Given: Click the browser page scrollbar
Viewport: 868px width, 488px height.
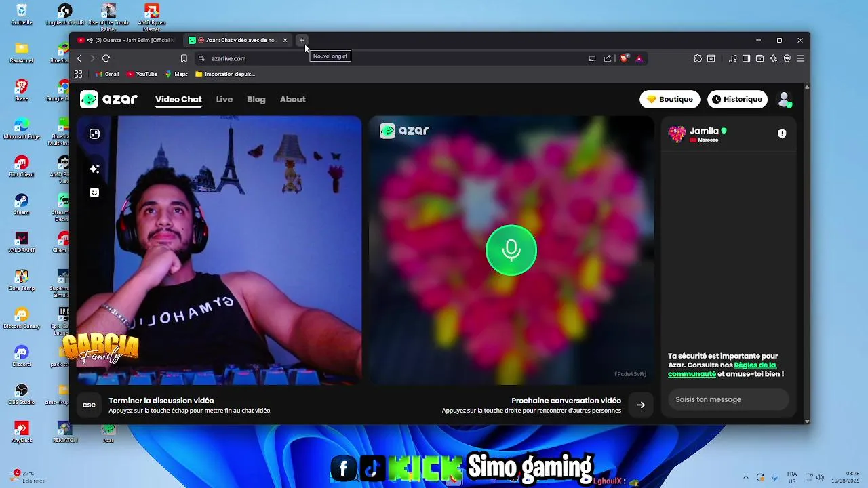Looking at the screenshot, I should point(806,253).
